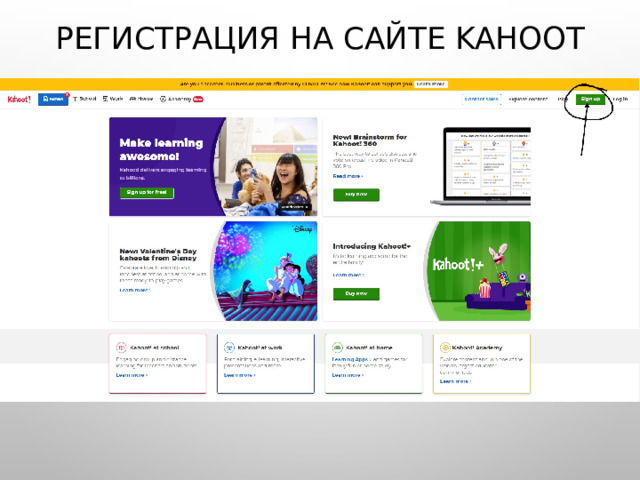Click the Introducing Kahoot!+ heading
The height and width of the screenshot is (480, 640).
click(x=371, y=246)
